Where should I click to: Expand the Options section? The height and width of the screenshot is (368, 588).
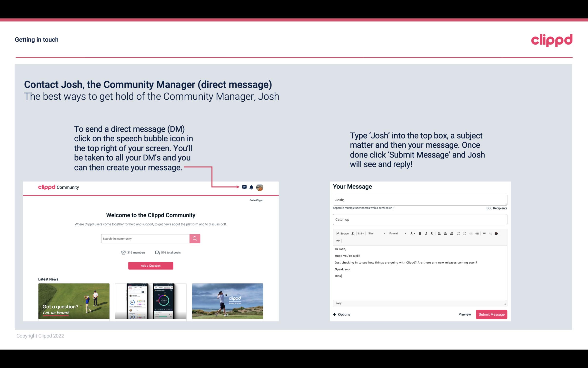(341, 315)
